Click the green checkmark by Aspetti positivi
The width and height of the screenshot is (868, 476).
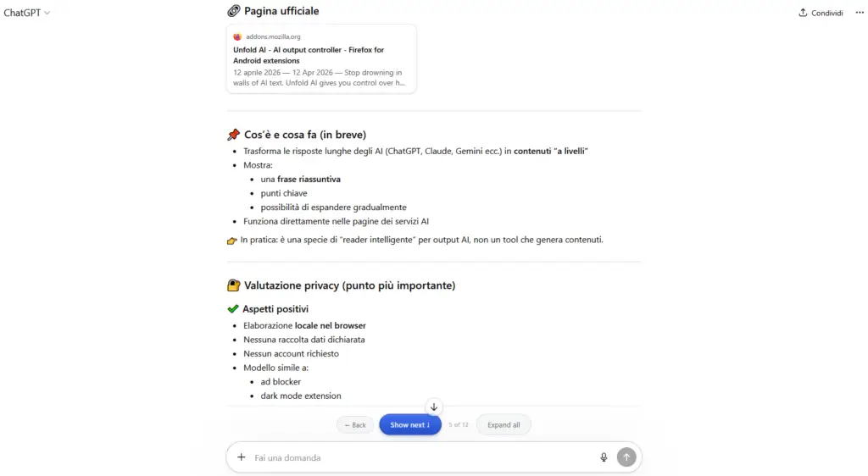point(233,308)
